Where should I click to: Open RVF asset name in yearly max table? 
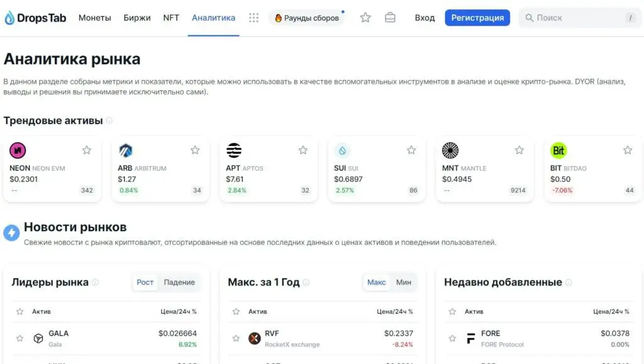(272, 334)
